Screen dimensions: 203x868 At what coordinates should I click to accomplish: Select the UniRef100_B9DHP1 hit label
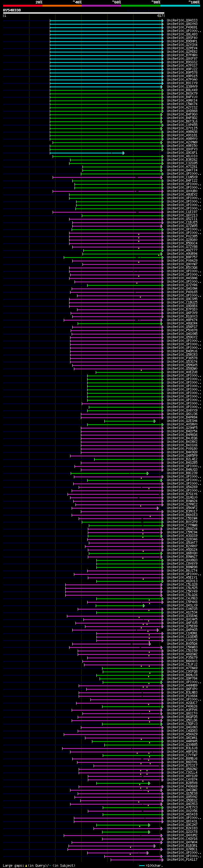click(x=182, y=41)
